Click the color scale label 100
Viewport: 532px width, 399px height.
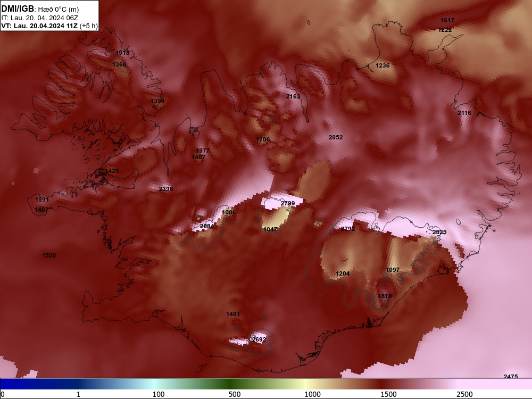coord(159,394)
